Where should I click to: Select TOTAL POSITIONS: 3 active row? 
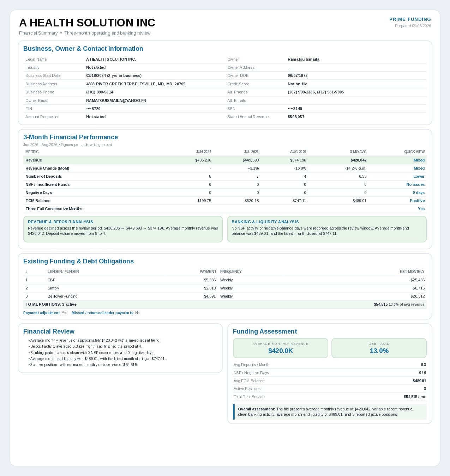point(225,304)
